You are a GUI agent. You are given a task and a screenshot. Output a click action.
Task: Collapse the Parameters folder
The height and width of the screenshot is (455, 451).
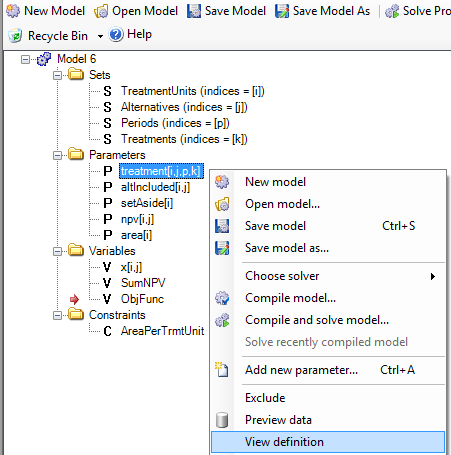point(57,155)
